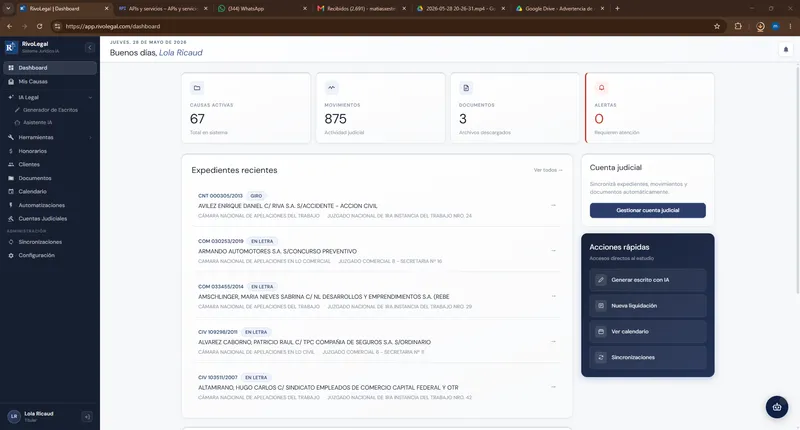Collapse the RivoLegal sidebar with the chevron
This screenshot has height=430, width=800.
pos(90,47)
